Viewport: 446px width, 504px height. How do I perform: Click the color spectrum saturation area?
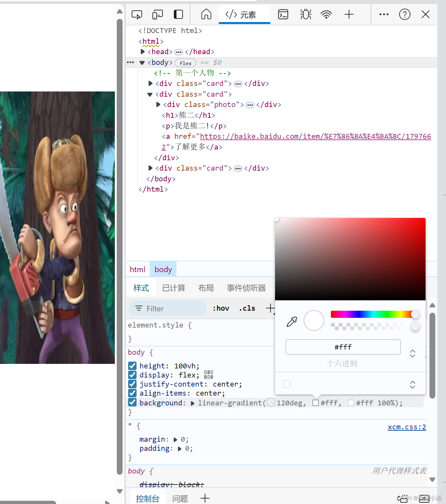[x=350, y=259]
